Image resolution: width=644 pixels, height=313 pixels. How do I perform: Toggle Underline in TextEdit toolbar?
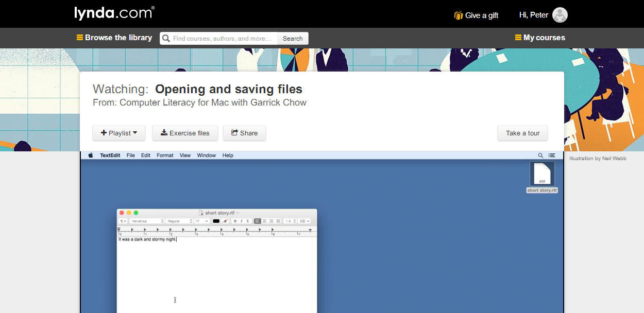(248, 221)
